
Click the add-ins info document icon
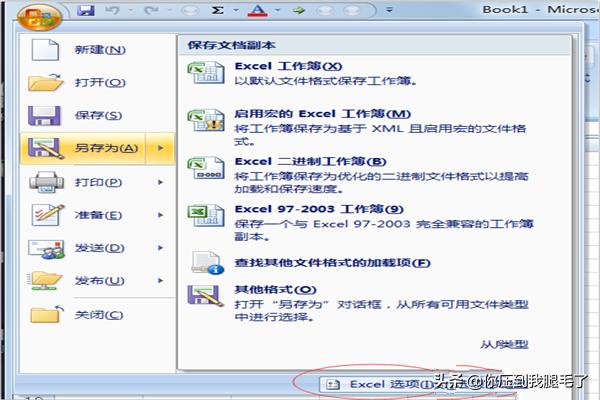(x=208, y=263)
